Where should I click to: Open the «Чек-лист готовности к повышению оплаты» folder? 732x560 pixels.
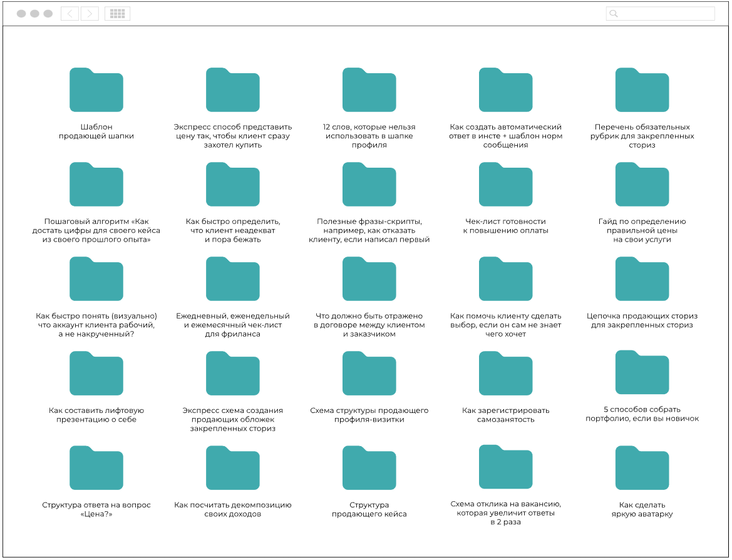tap(505, 185)
